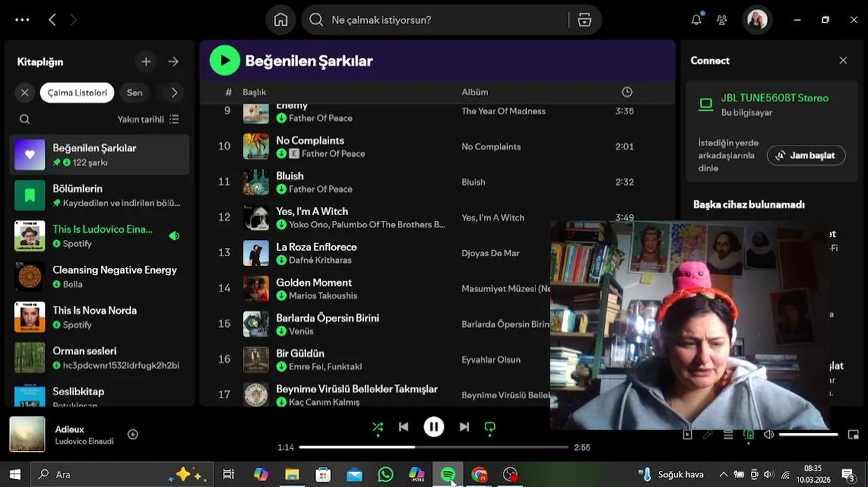Open the user profile avatar
This screenshot has height=487, width=868.
(757, 20)
